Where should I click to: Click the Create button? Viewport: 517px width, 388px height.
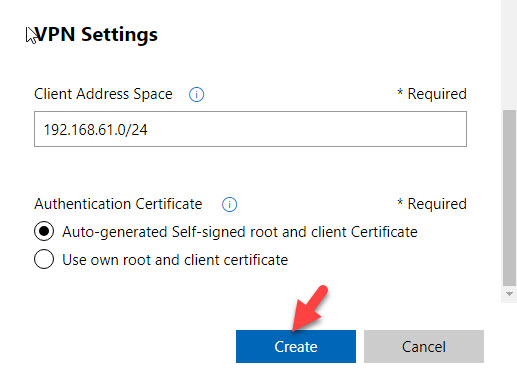coord(296,346)
